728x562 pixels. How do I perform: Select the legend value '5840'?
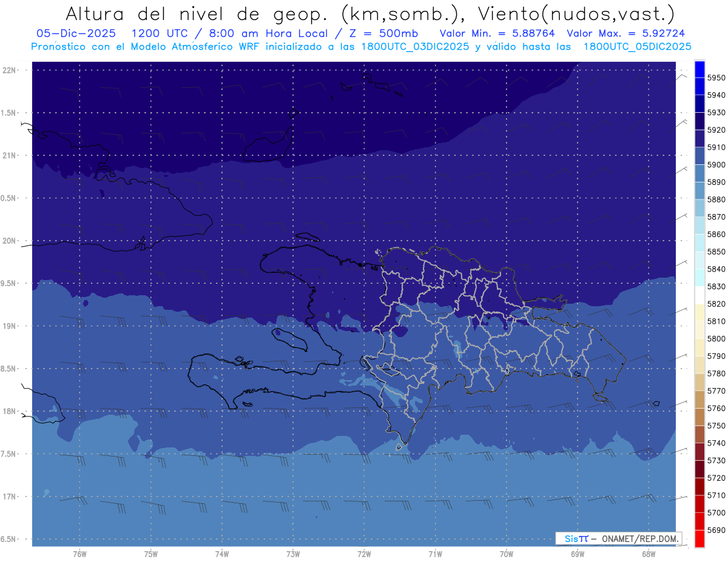pos(716,269)
